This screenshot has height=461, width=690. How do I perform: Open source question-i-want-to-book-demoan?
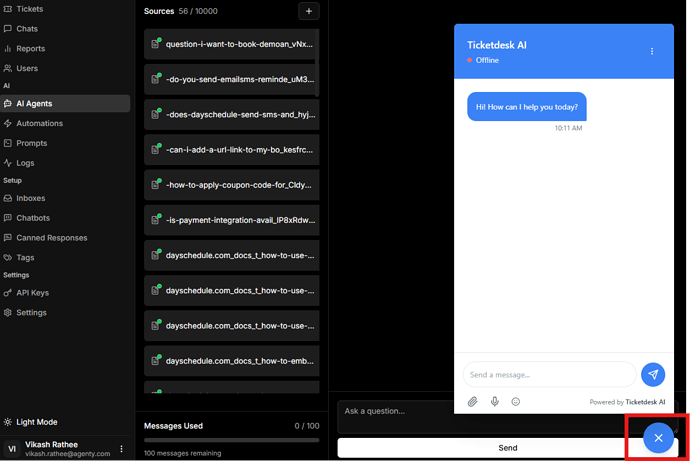click(231, 44)
